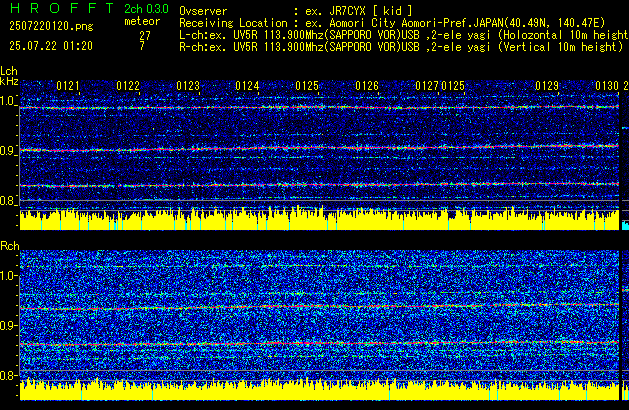Click the 1.0 kHz tick in Lch
This screenshot has width=629, height=410.
click(x=8, y=101)
